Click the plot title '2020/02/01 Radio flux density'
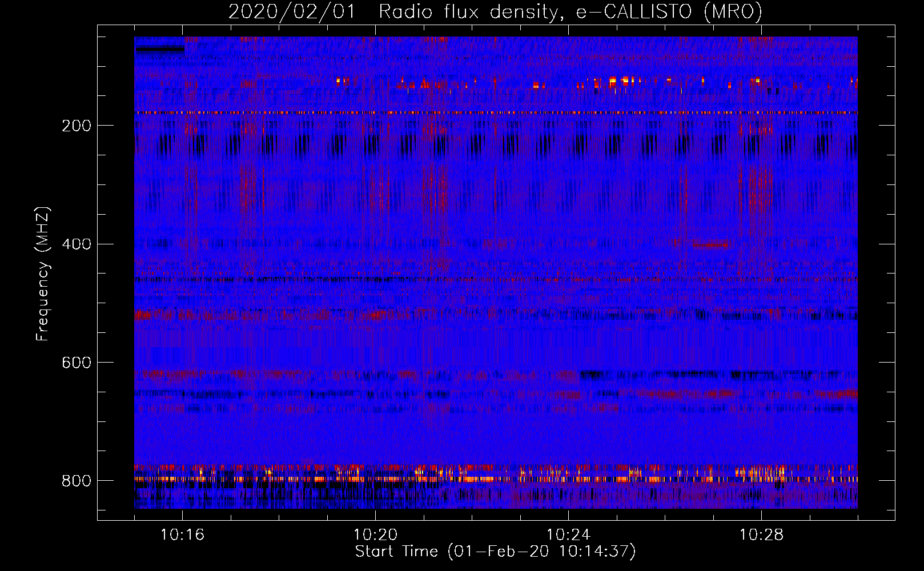Image resolution: width=924 pixels, height=571 pixels. [x=496, y=12]
